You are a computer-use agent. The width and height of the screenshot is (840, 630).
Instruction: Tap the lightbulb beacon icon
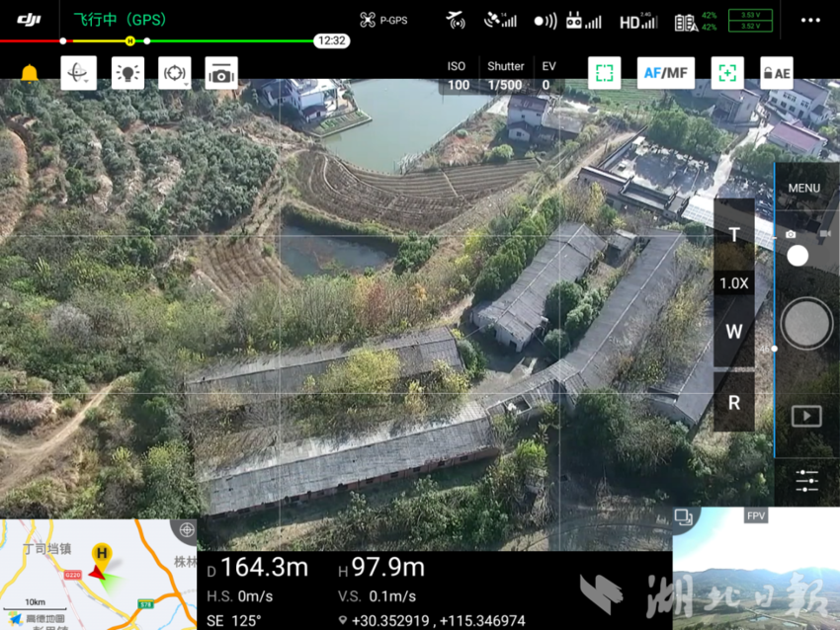click(127, 73)
